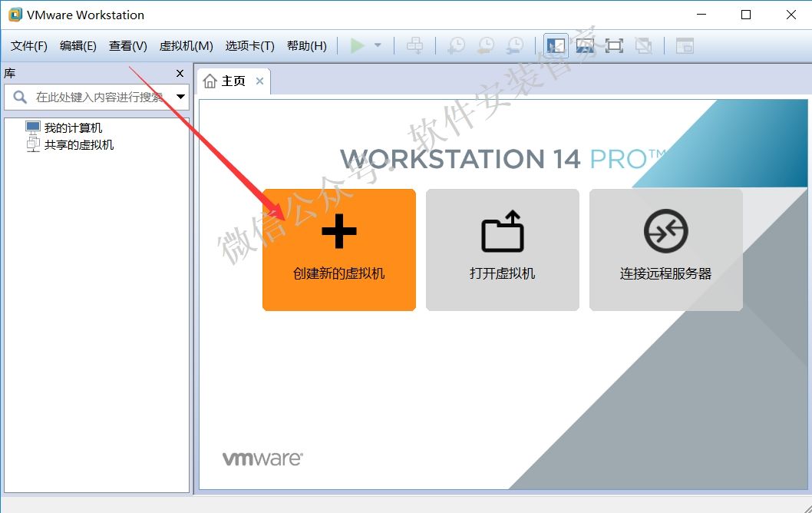Click the revert to snapshot icon
812x513 pixels.
(486, 45)
